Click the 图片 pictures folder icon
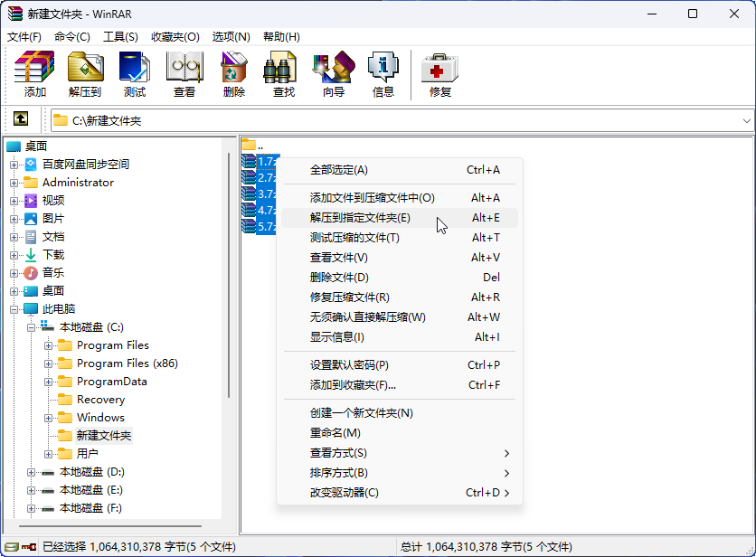This screenshot has height=557, width=756. pyautogui.click(x=31, y=219)
